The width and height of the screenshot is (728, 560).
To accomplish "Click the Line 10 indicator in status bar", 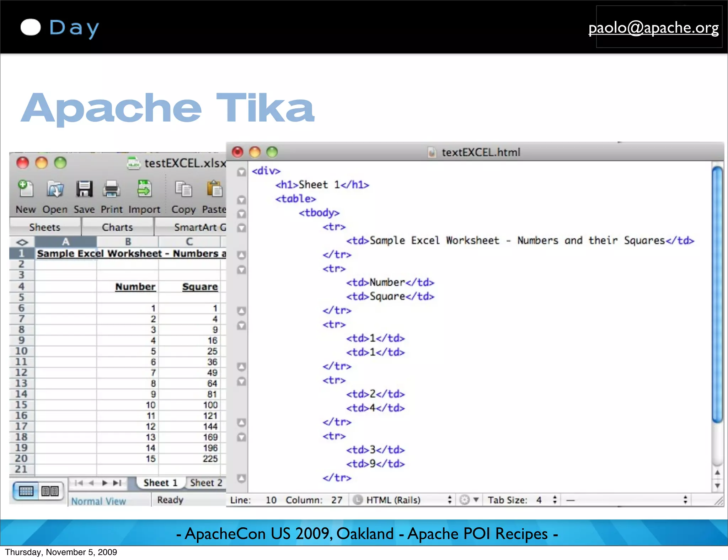I will pyautogui.click(x=253, y=500).
